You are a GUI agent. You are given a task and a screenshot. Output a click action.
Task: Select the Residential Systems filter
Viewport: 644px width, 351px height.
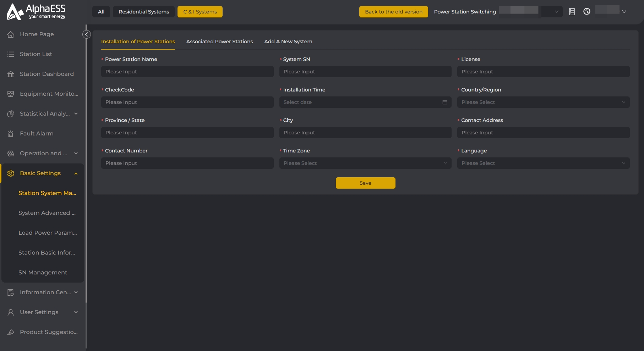click(x=144, y=12)
